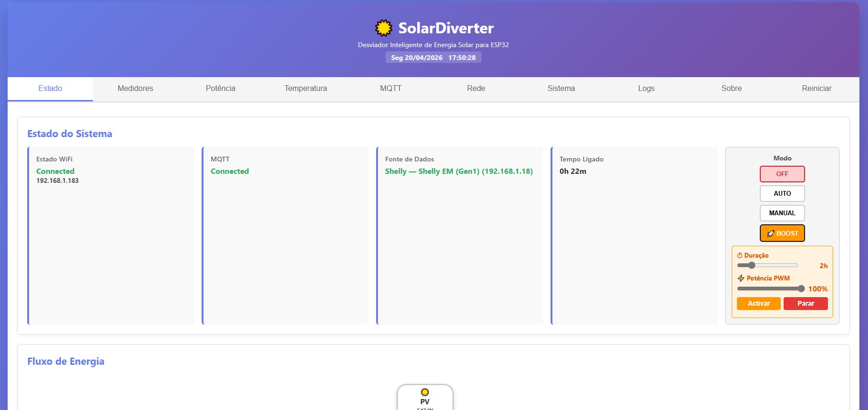Click the SolarDiverter sun logo icon
The height and width of the screenshot is (410, 868).
(383, 28)
